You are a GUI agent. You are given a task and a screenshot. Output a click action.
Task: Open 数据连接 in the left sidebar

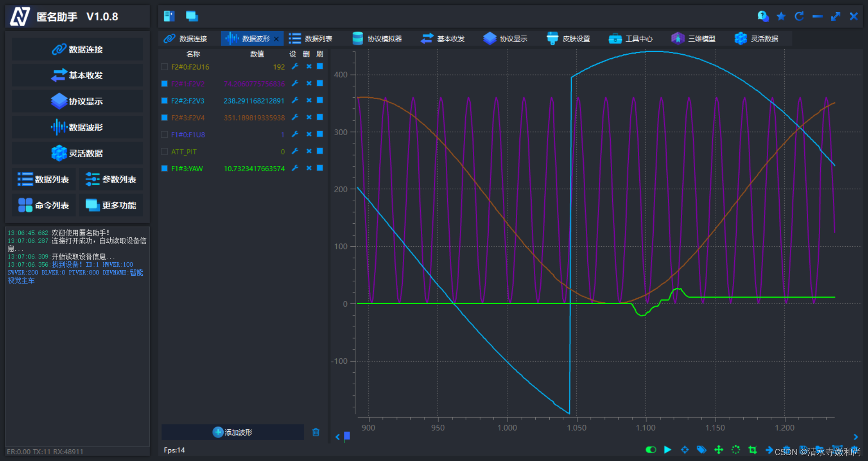[x=77, y=49]
